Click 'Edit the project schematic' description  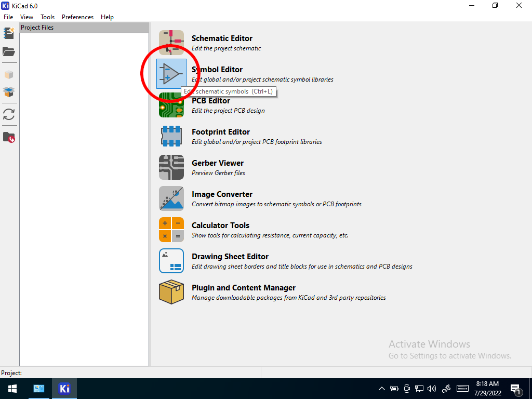(227, 48)
